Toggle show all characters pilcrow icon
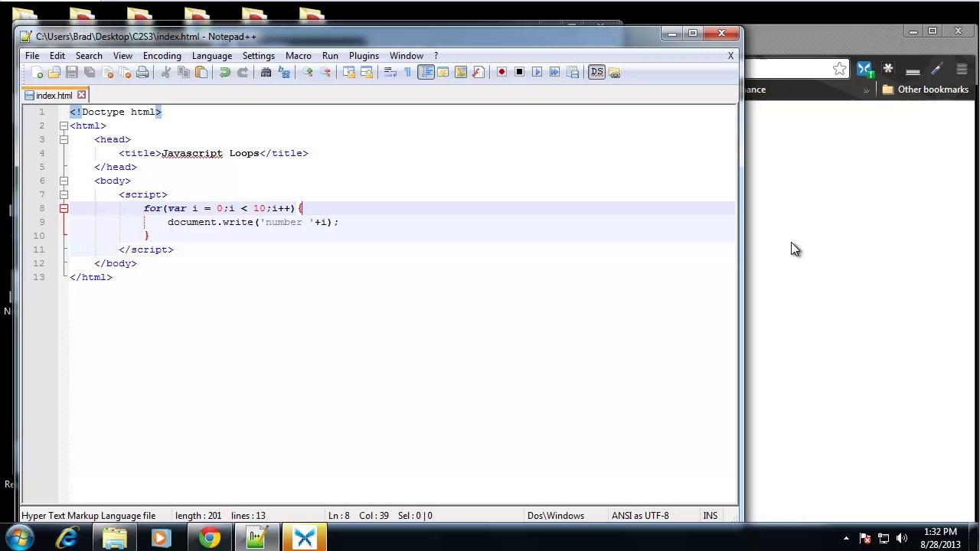The width and height of the screenshot is (980, 551). tap(407, 72)
